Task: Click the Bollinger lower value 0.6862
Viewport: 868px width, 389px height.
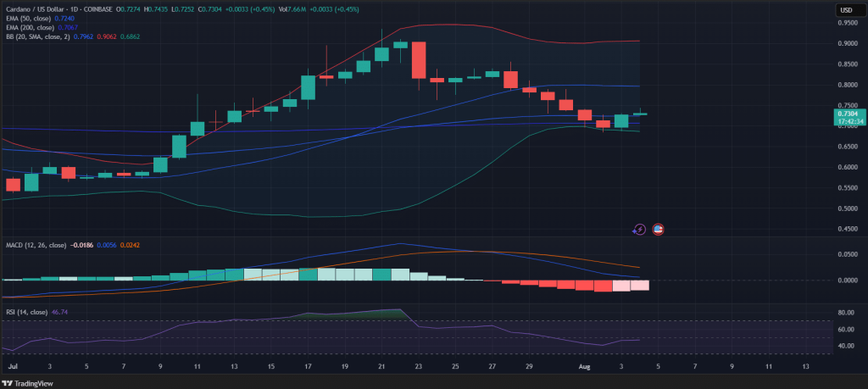Action: point(130,36)
